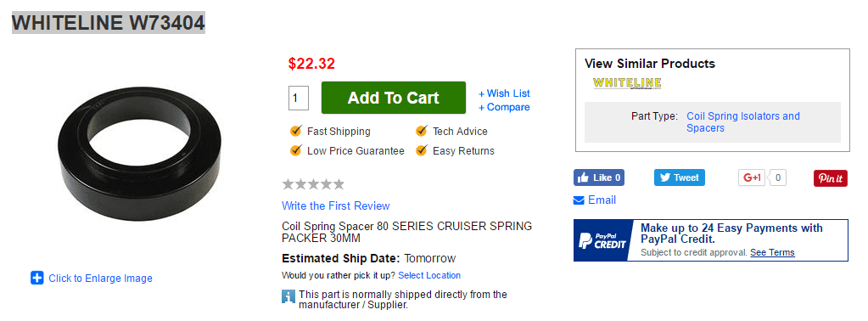Screen dimensions: 868x321
Task: Open the Compare link
Action: click(x=504, y=107)
